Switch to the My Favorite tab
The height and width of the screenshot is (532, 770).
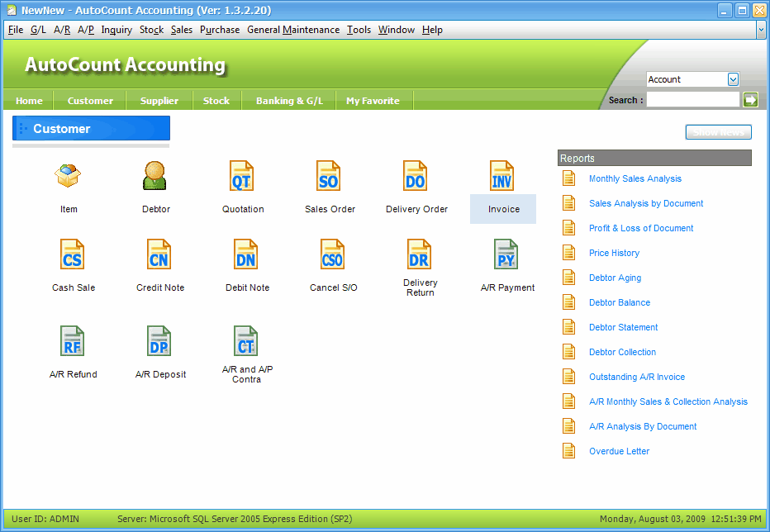point(373,101)
